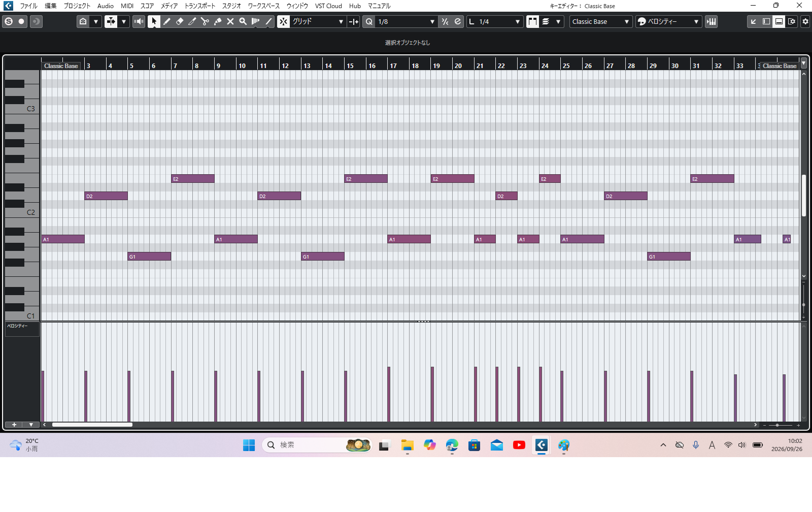Open the グリッド snap type dropdown
Screen dimensions: 812x512
tap(318, 21)
